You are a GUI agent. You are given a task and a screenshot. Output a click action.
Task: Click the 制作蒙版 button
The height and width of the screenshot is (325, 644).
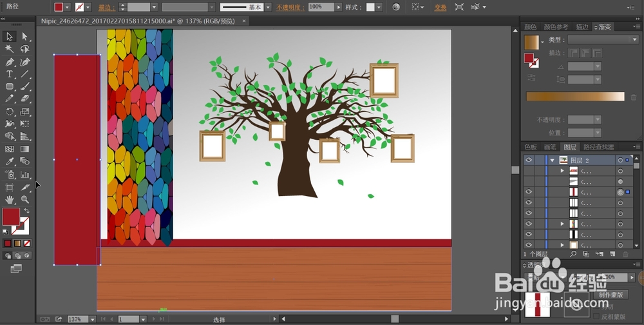pyautogui.click(x=611, y=295)
